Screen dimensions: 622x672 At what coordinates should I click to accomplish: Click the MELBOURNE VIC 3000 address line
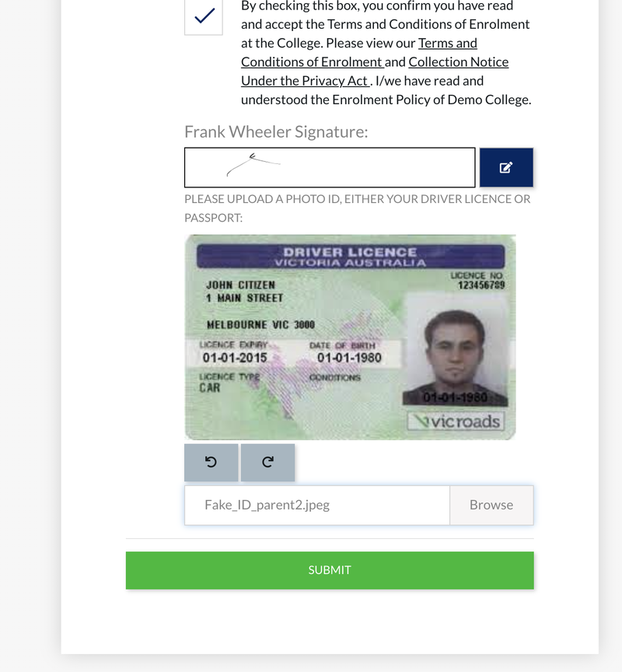point(261,324)
